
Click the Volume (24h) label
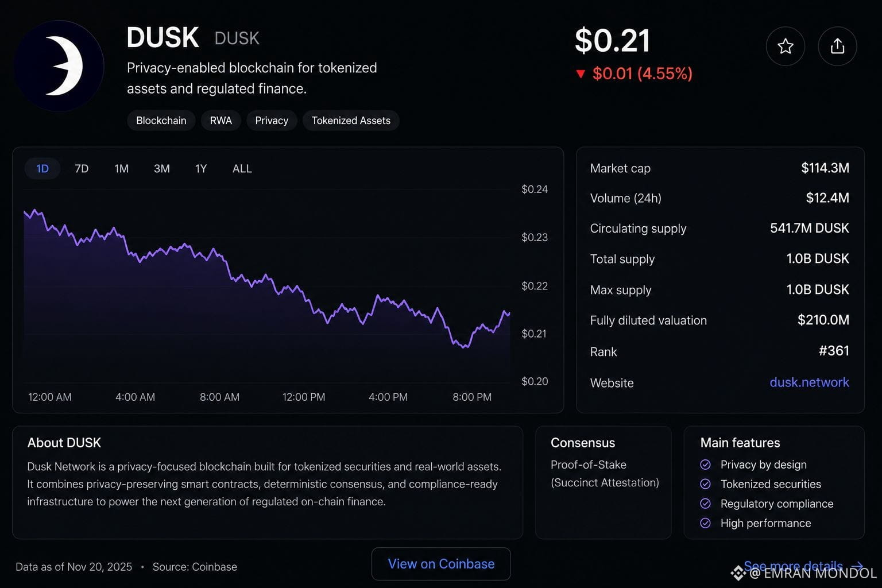(626, 198)
